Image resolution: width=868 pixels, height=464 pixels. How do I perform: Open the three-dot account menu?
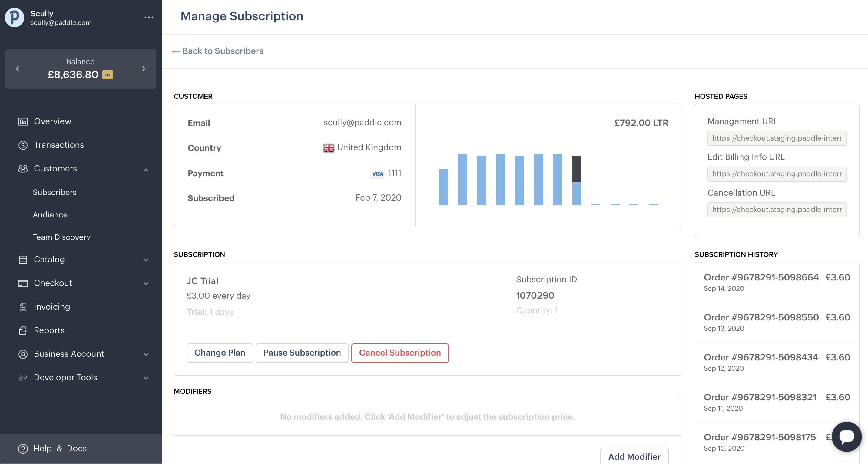point(149,17)
